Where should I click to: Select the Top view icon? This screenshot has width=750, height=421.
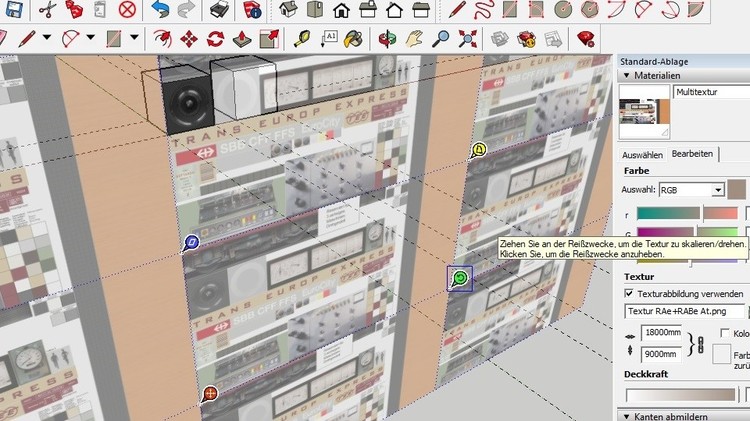coord(315,9)
